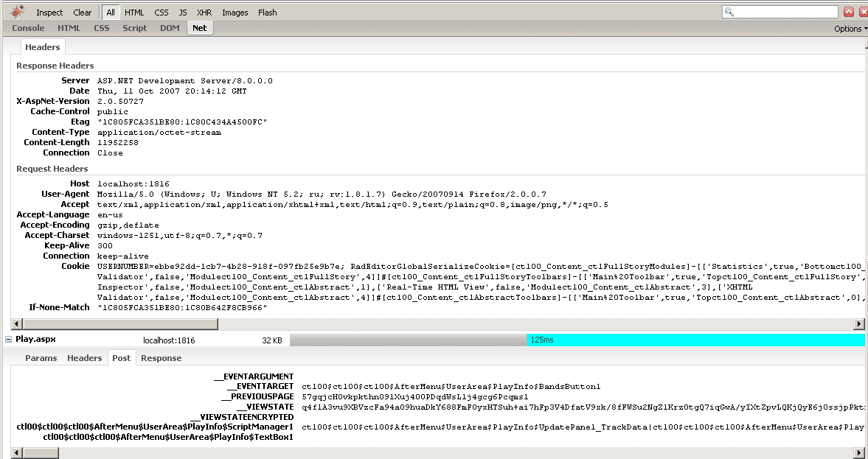Open the Headers tab under Play.aspx
Image resolution: width=868 pixels, height=459 pixels.
[84, 358]
